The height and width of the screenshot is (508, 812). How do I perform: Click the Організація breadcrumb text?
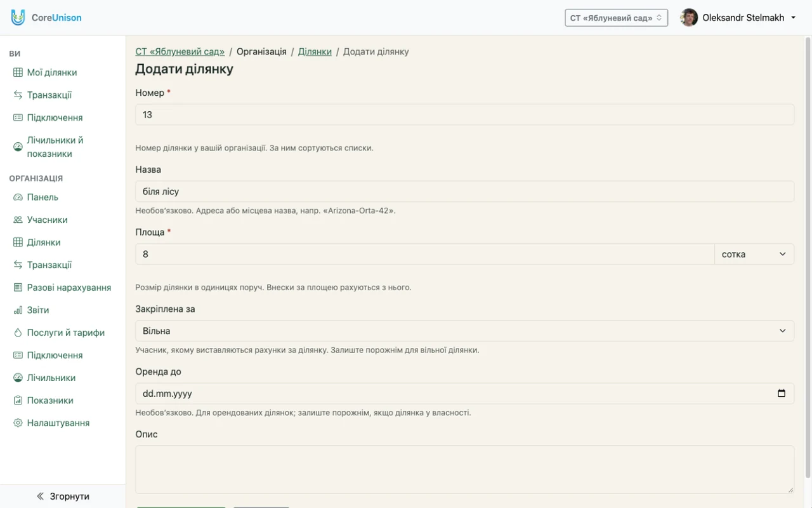(261, 51)
